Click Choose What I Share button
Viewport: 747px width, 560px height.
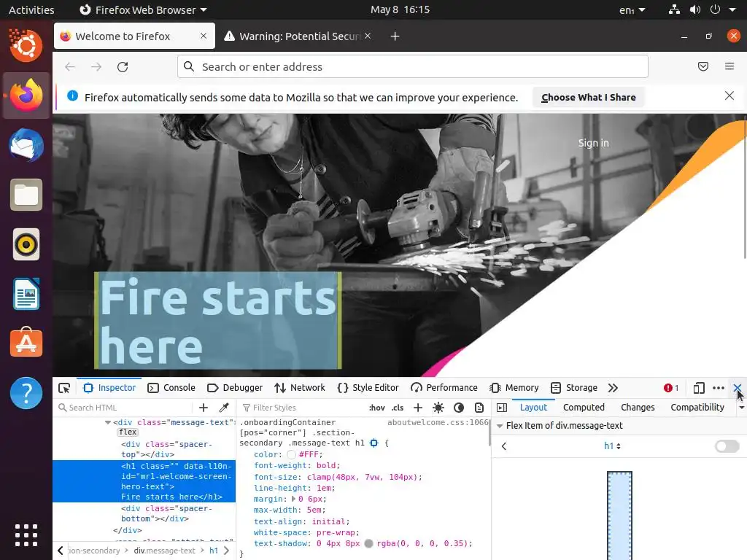point(589,97)
